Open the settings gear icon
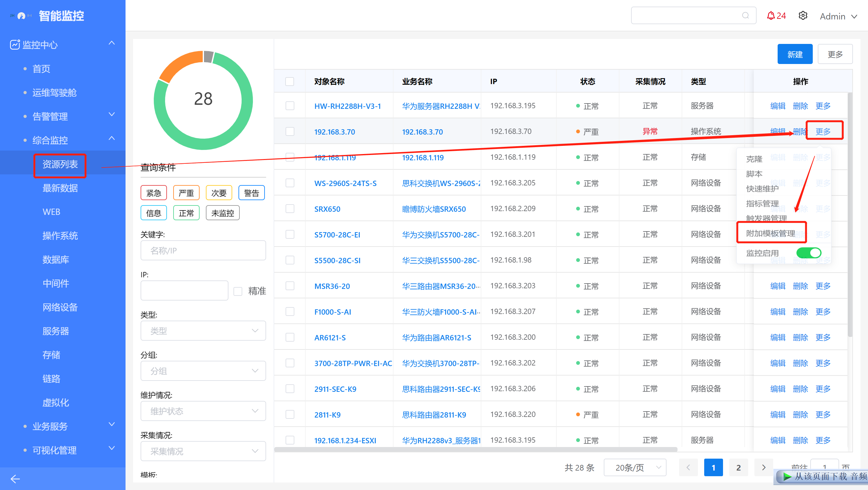This screenshot has height=490, width=868. [x=803, y=15]
